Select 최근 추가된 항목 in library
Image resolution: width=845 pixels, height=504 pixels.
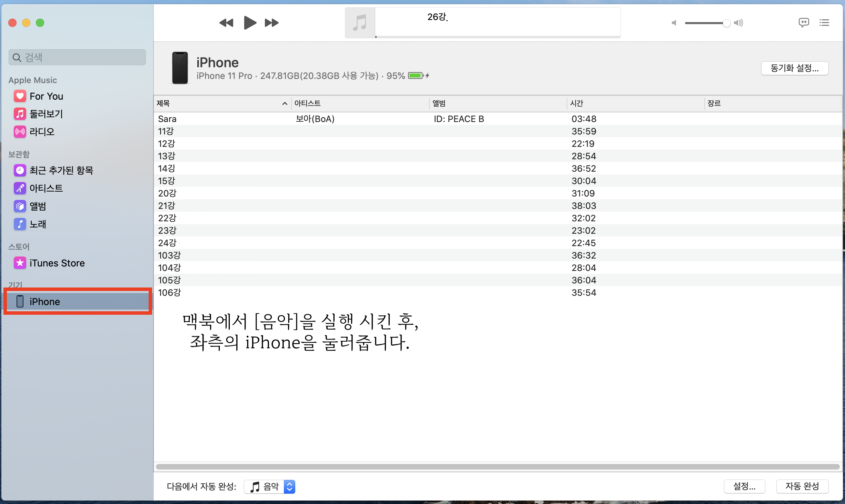61,170
